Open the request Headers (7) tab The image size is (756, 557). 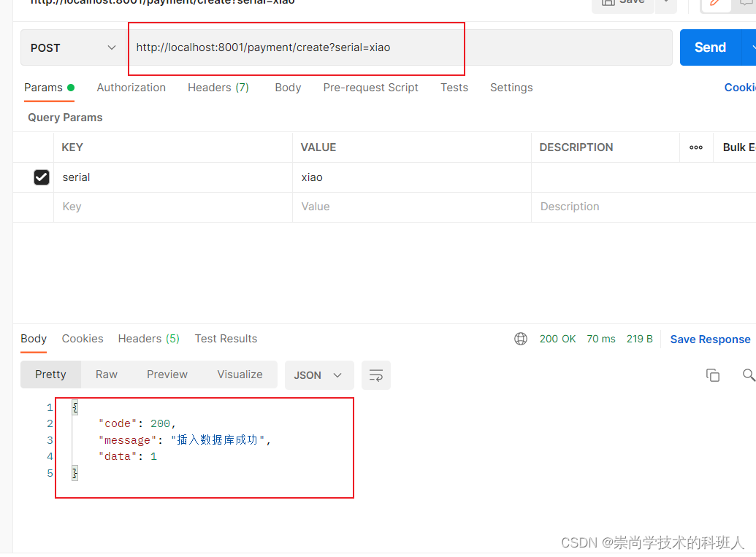pyautogui.click(x=218, y=88)
